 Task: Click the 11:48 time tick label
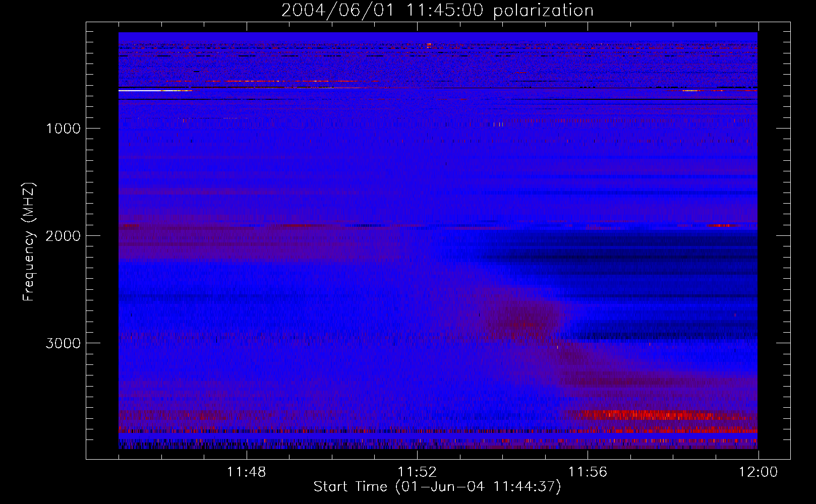[246, 472]
